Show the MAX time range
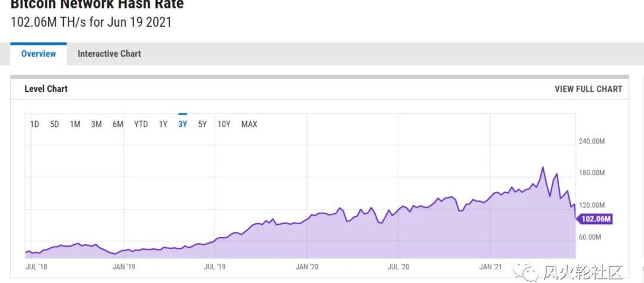 249,124
